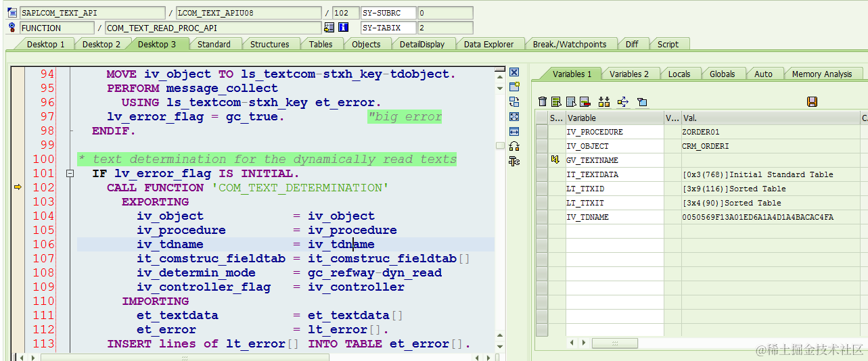Open the Structures tab
The width and height of the screenshot is (868, 361).
tap(269, 44)
